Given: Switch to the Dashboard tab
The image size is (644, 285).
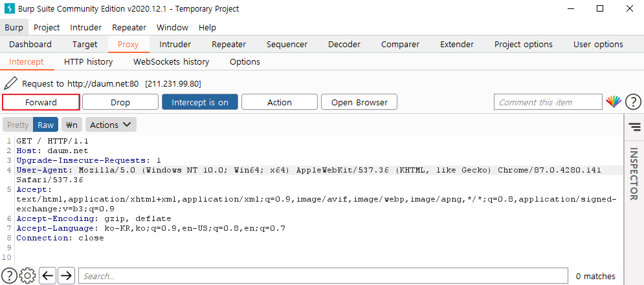Looking at the screenshot, I should click(x=30, y=45).
